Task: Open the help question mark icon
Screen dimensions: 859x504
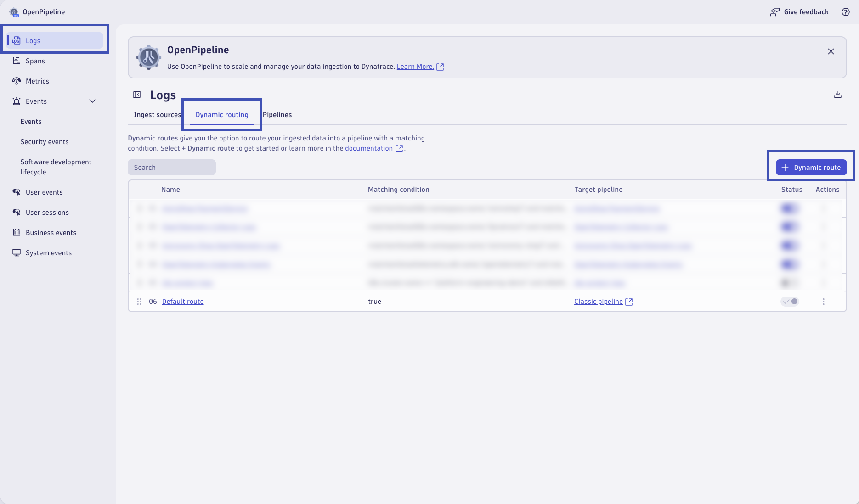Action: click(845, 12)
